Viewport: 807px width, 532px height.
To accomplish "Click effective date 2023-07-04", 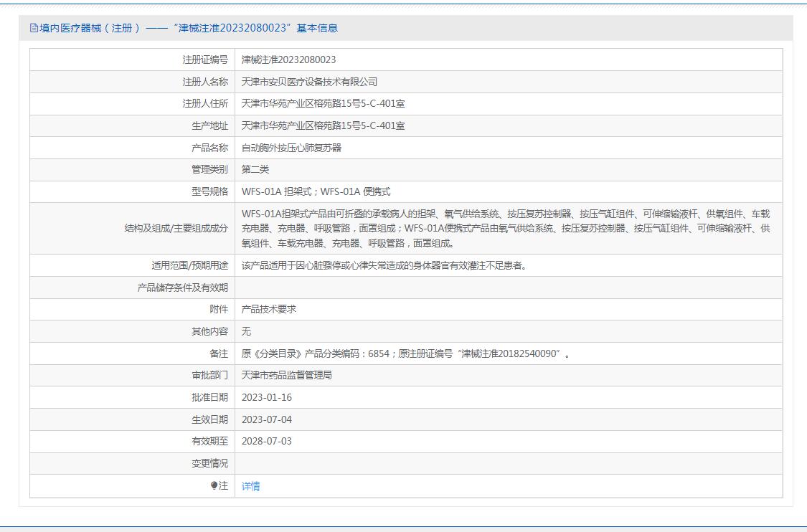I will [267, 419].
